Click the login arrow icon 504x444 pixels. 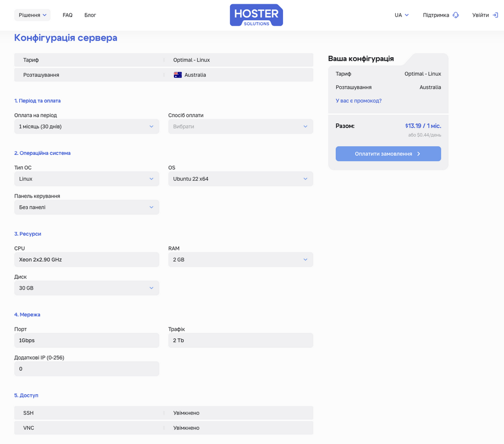(495, 15)
